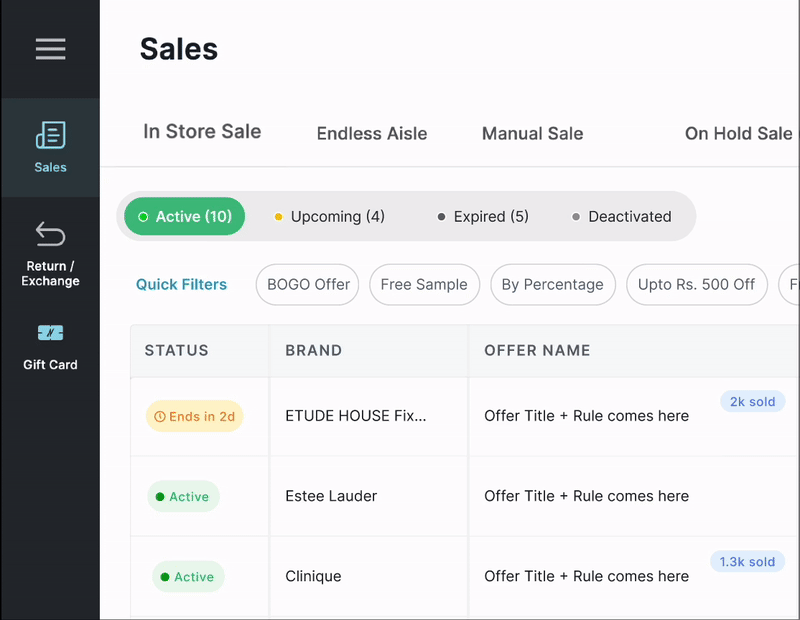The width and height of the screenshot is (800, 620).
Task: Switch to Upcoming (4) status filter
Action: point(328,217)
